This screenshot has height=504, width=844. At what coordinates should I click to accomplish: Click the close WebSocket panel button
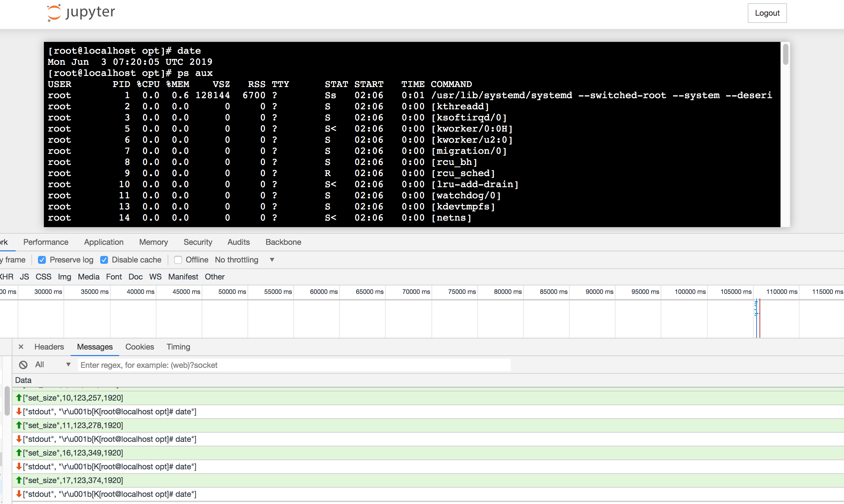tap(21, 346)
